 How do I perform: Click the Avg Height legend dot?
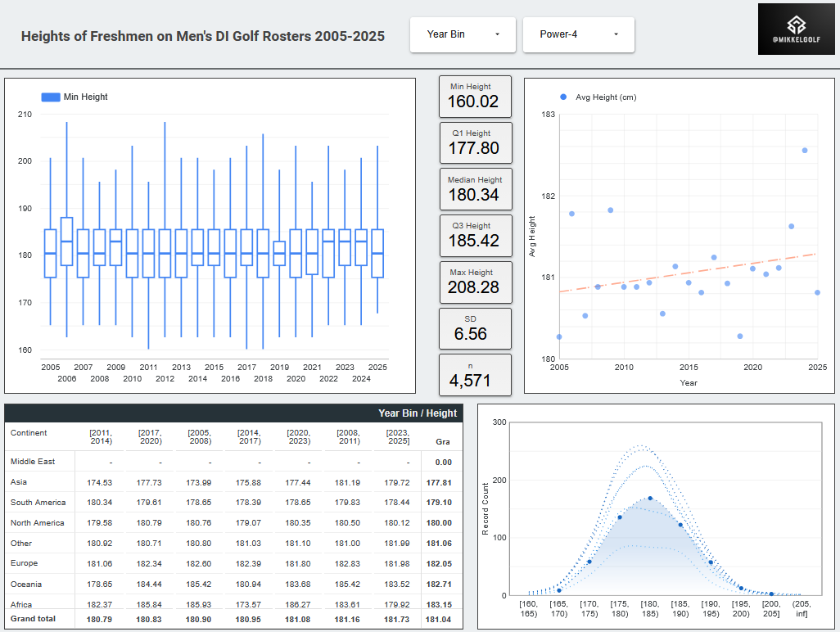click(563, 97)
